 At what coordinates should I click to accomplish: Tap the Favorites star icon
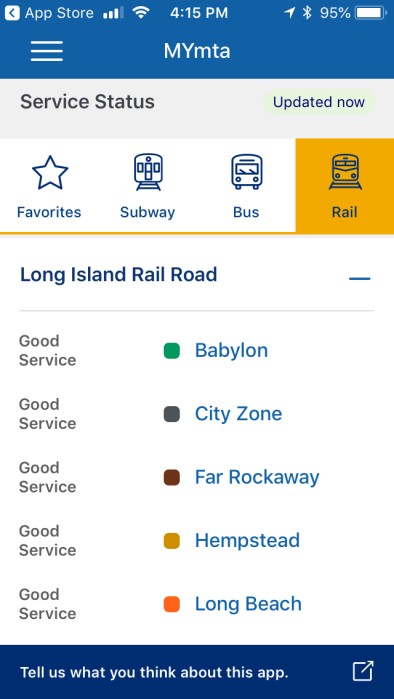[50, 173]
